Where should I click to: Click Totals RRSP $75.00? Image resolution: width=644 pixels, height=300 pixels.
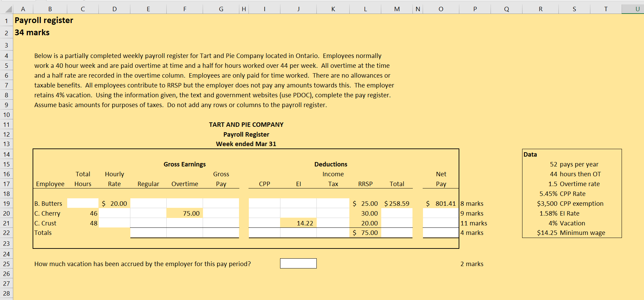tap(365, 233)
